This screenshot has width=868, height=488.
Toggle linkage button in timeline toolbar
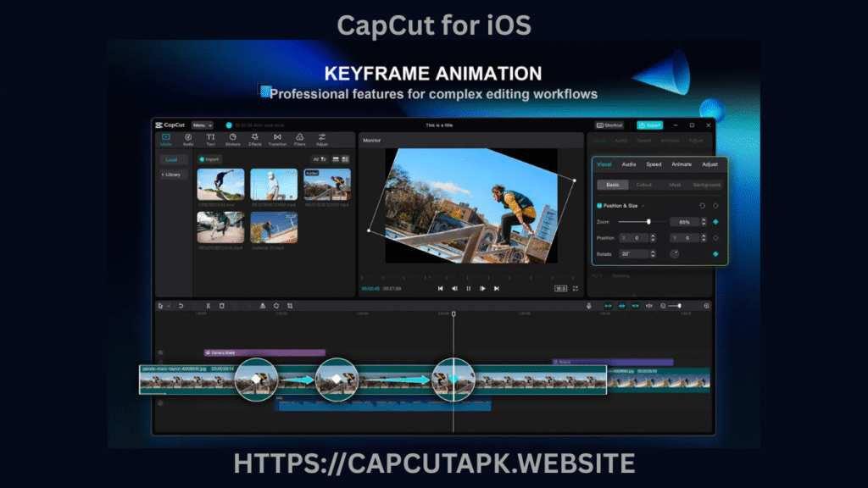(x=636, y=305)
